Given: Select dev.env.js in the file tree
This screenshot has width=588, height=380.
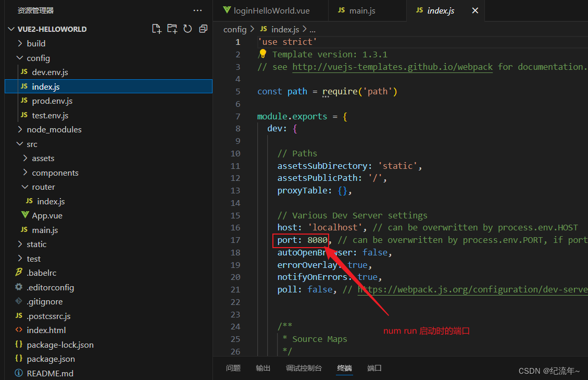Looking at the screenshot, I should click(x=51, y=72).
